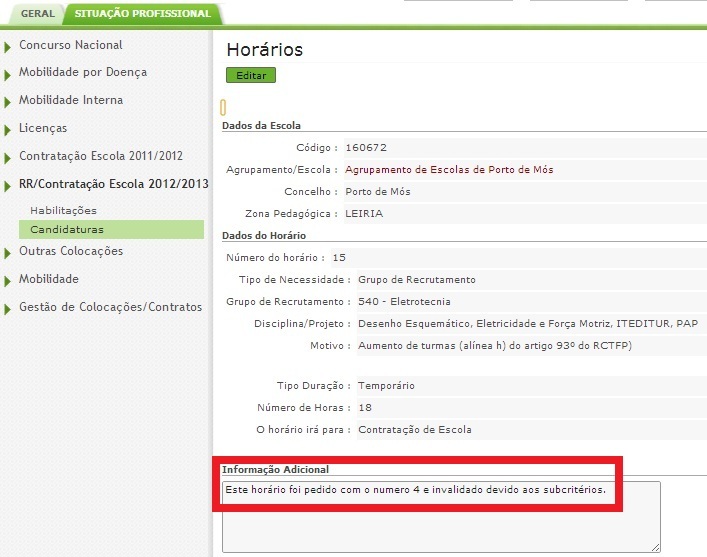Click the arrow icon beside Mobilidade Interna
This screenshot has height=557, width=707.
pos(8,101)
